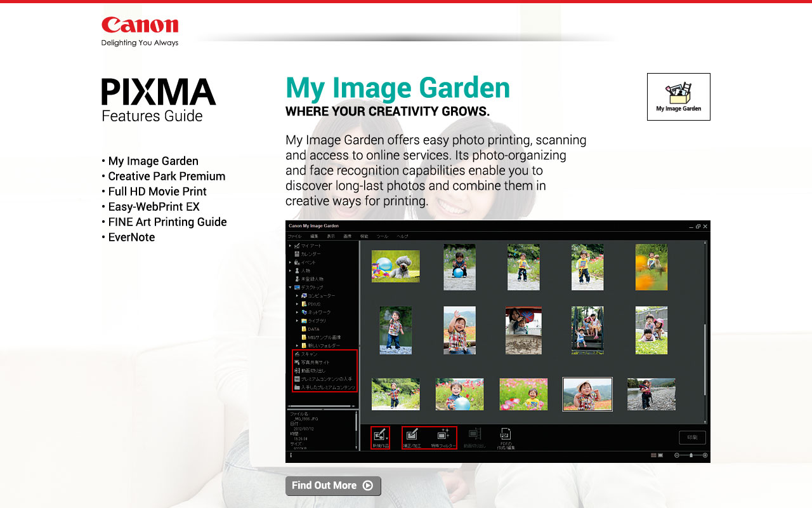Select Video Frame Capture in the sidebar
Screen dimensions: 812x508
(314, 371)
